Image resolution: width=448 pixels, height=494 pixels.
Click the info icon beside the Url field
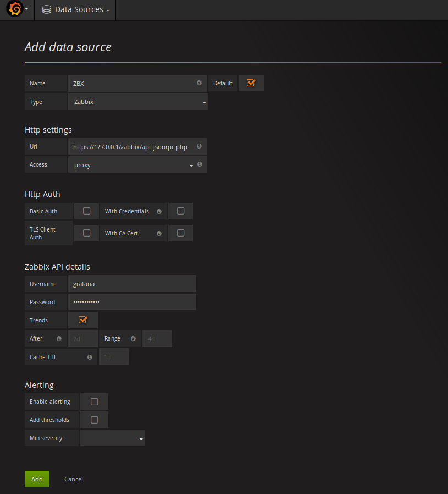199,146
